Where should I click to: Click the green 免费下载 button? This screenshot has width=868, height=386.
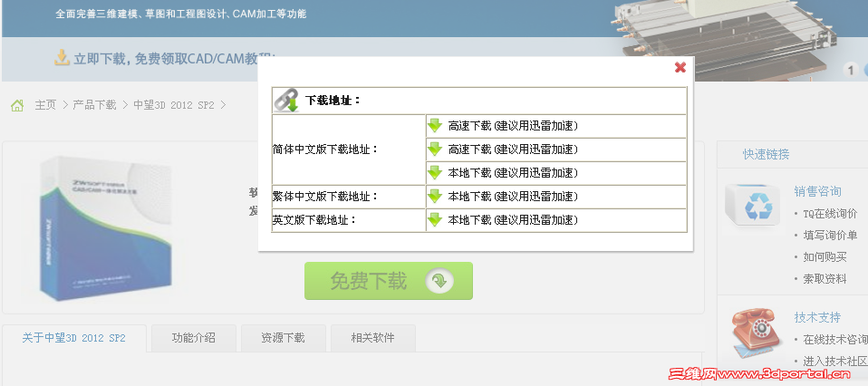(x=389, y=281)
